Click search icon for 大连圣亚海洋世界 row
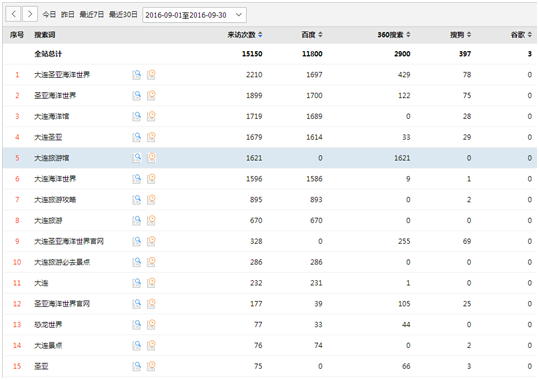This screenshot has height=380, width=539. (x=136, y=75)
